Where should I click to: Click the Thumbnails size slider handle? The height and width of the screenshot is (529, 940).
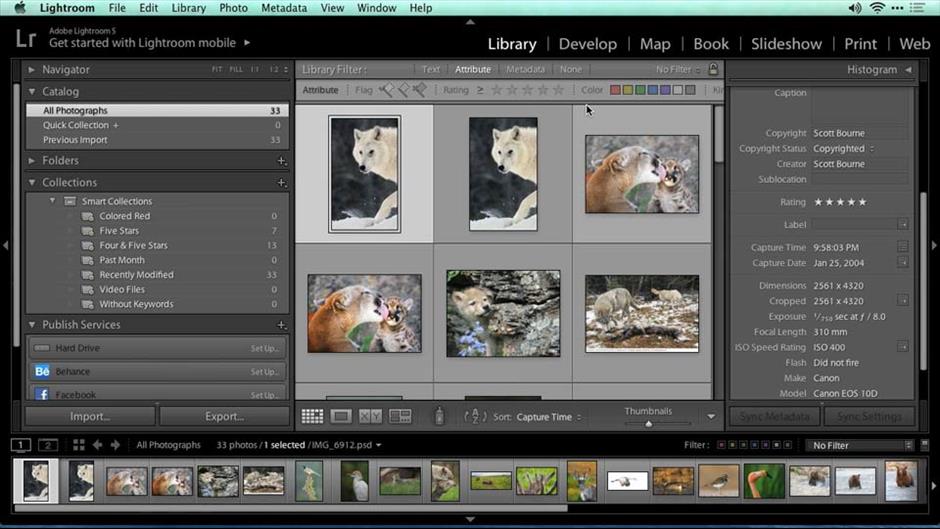tap(649, 424)
